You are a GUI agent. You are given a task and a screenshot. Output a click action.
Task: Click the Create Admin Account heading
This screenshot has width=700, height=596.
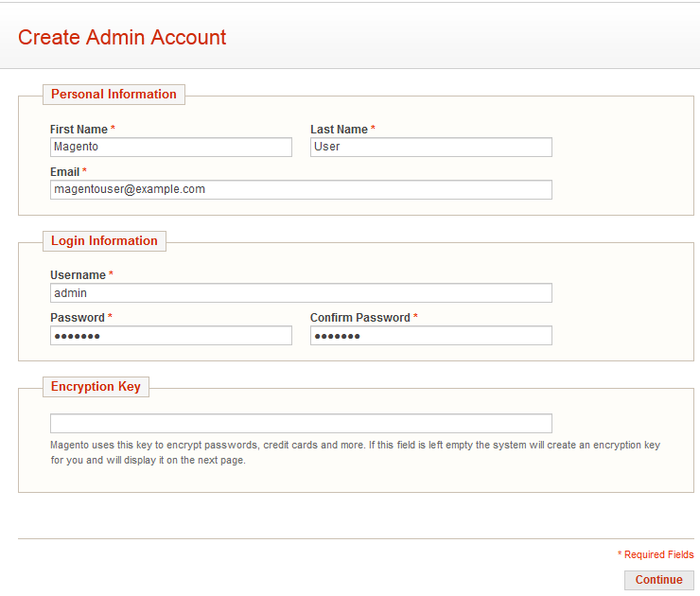click(x=122, y=37)
